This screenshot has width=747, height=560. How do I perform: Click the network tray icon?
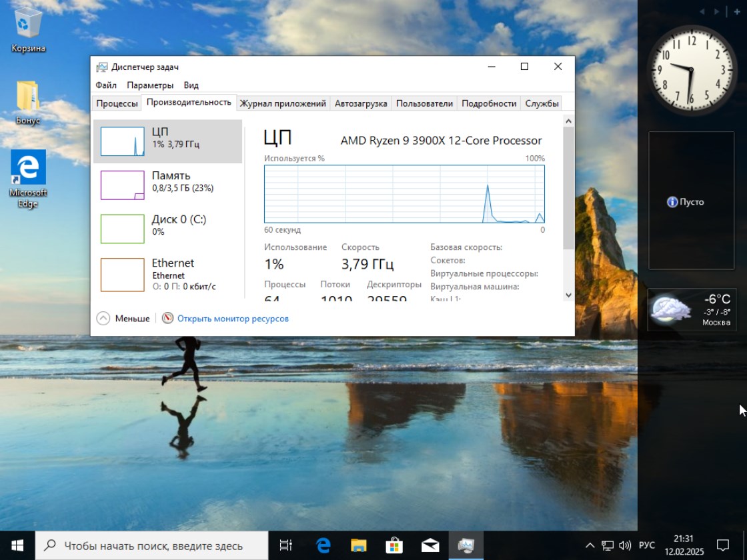click(608, 545)
